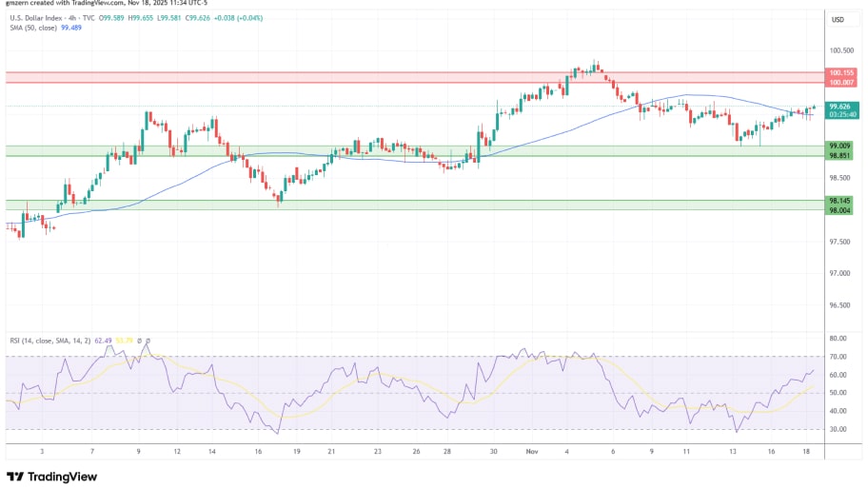
Task: Click the TradingView logo at bottom left
Action: 44,477
